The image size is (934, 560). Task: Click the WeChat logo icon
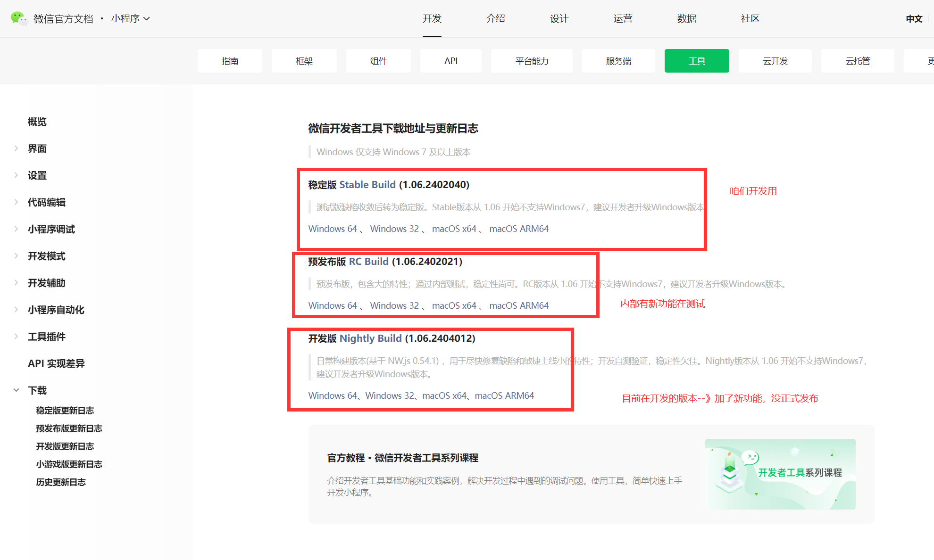click(19, 18)
